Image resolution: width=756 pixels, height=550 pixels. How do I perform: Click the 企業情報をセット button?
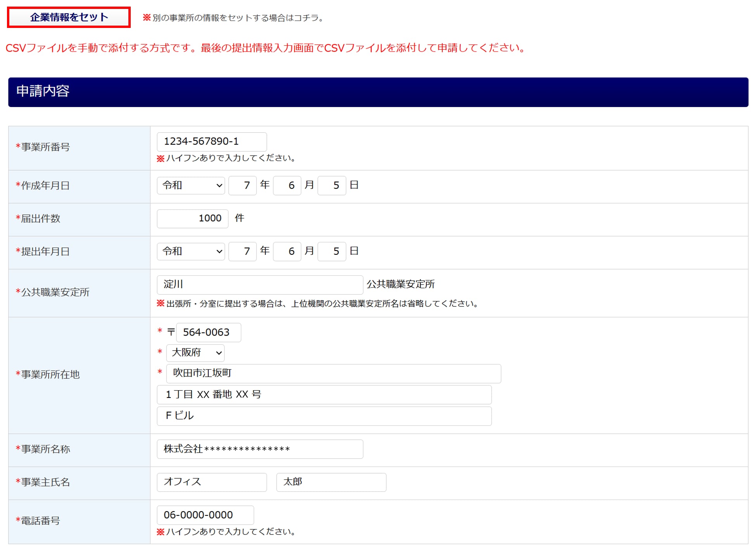pos(69,17)
